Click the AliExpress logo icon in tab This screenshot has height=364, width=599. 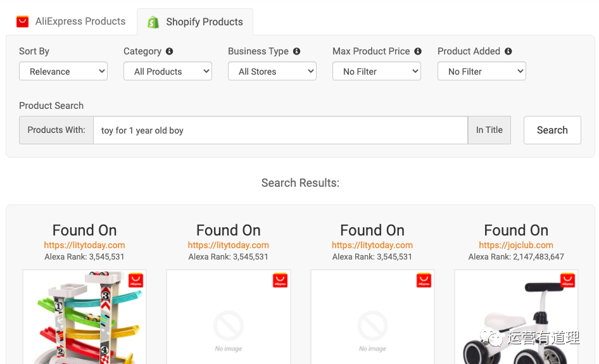(x=23, y=22)
